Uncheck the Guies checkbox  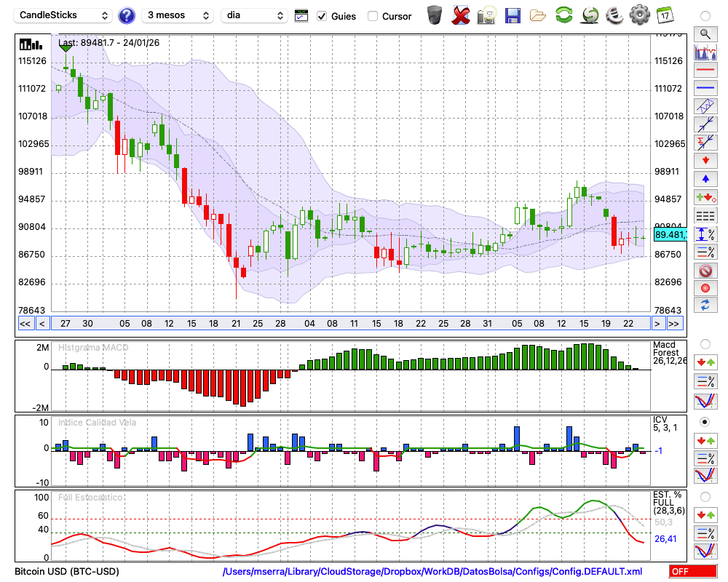[x=322, y=16]
